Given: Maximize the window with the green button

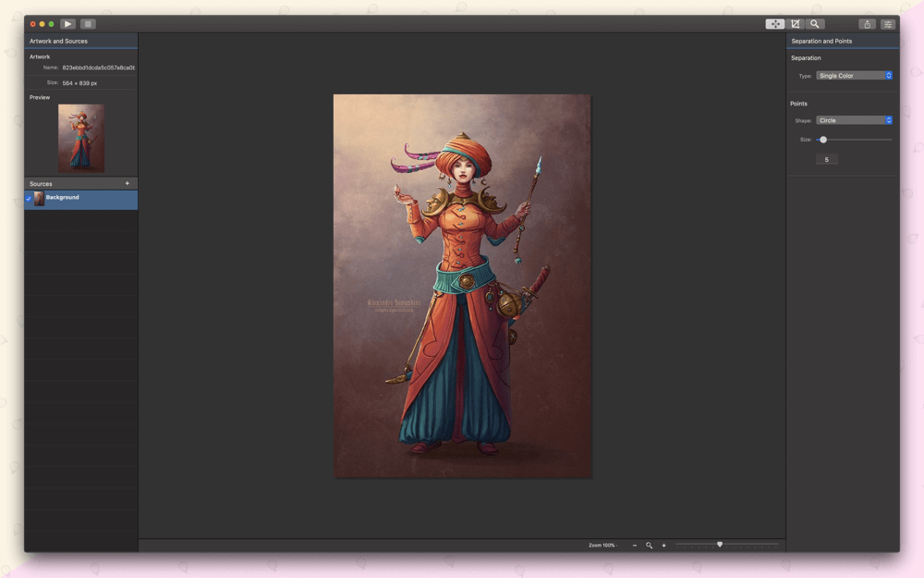Looking at the screenshot, I should tap(51, 24).
